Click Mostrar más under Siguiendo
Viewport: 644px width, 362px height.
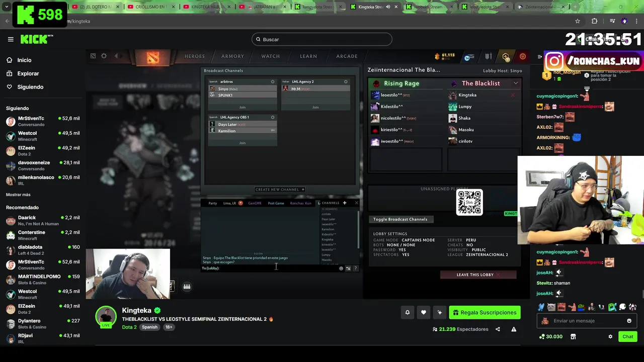point(18,195)
